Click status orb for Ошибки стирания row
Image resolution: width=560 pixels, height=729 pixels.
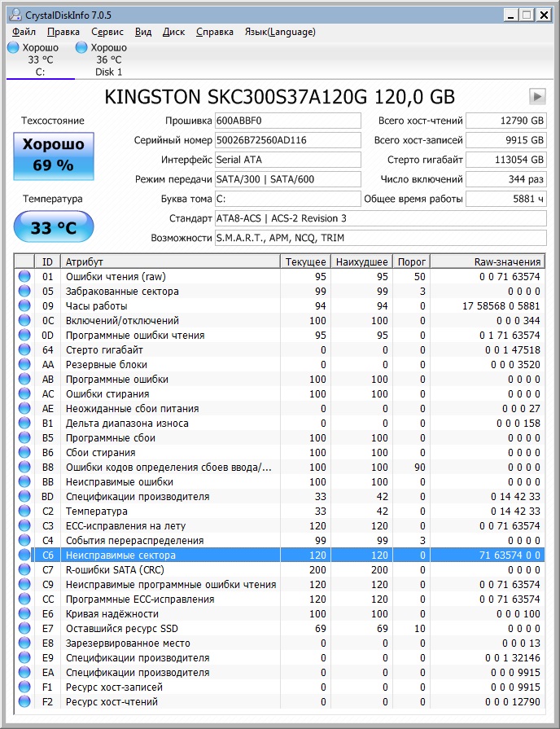[x=24, y=393]
